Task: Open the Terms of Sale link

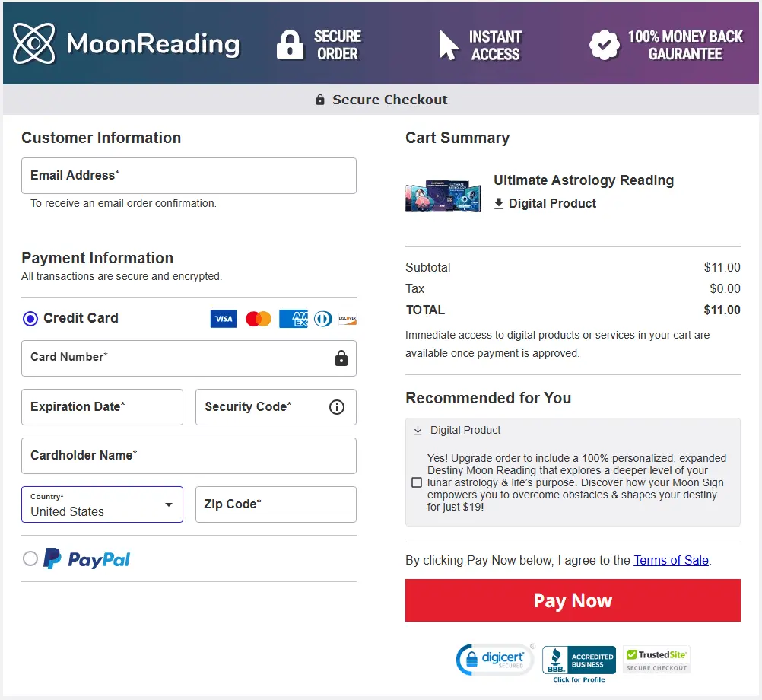Action: coord(671,561)
